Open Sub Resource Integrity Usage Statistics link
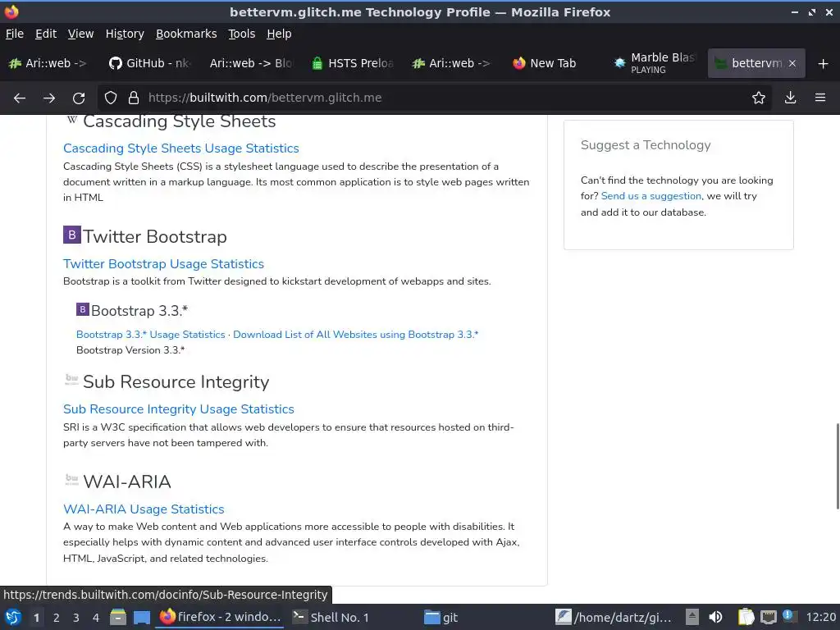The height and width of the screenshot is (630, 840). click(178, 409)
